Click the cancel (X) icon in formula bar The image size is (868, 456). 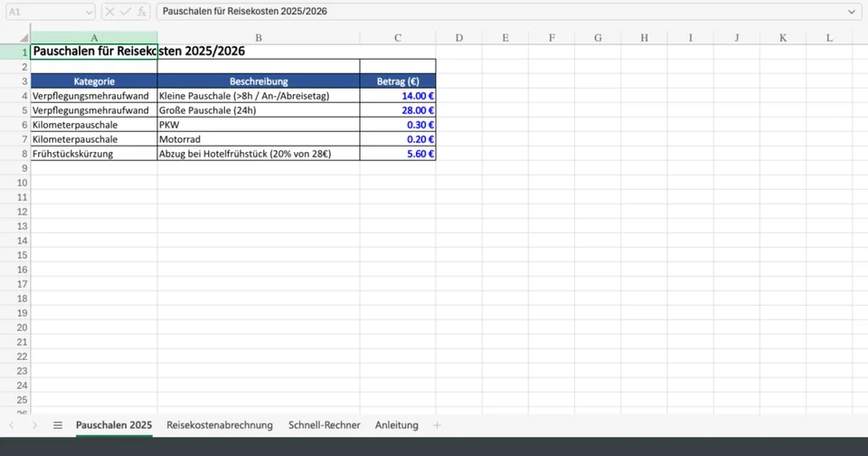coord(109,12)
